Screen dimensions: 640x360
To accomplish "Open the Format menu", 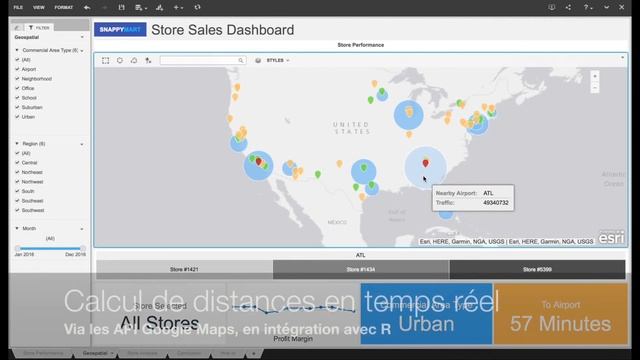I will [64, 7].
